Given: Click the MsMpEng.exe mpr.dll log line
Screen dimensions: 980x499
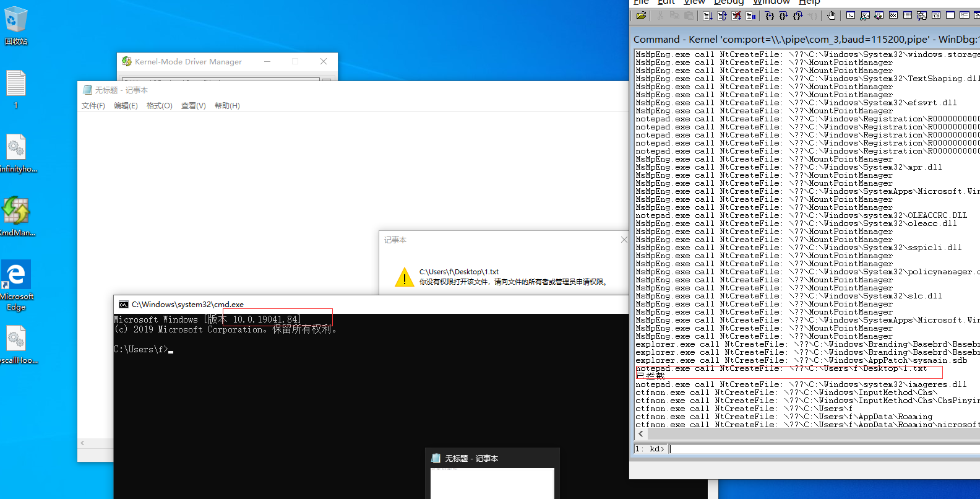Looking at the screenshot, I should pyautogui.click(x=789, y=167).
